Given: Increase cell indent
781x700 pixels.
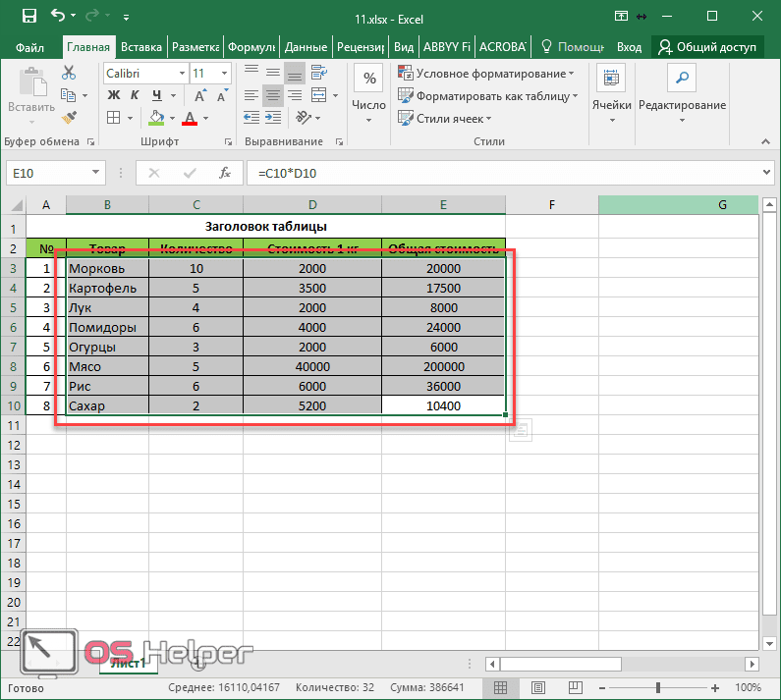Looking at the screenshot, I should tap(273, 118).
